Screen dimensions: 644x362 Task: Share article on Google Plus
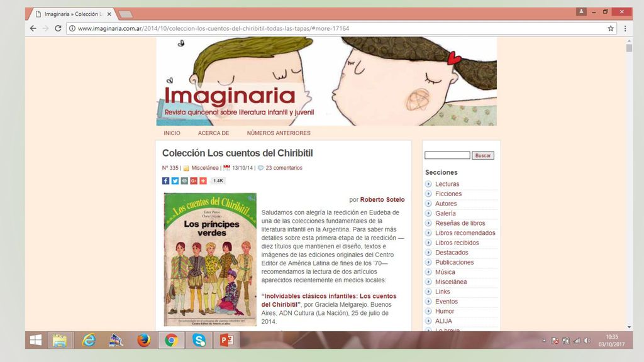pos(194,181)
